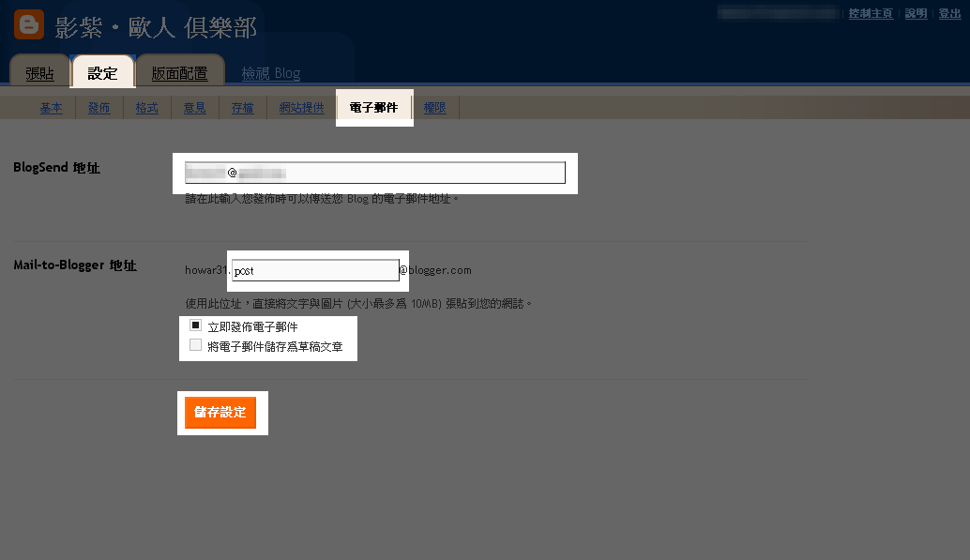Click the 控制主頁 link

[871, 14]
